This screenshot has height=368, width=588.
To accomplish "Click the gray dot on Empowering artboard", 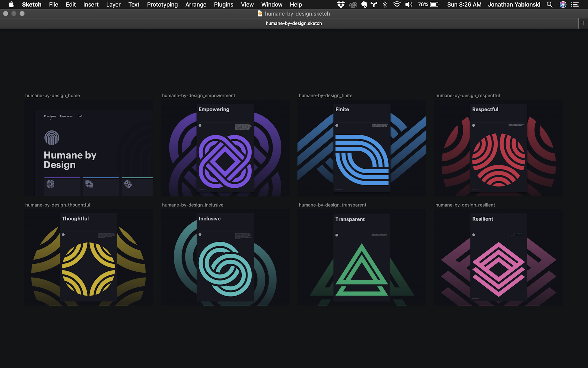I will coord(200,125).
